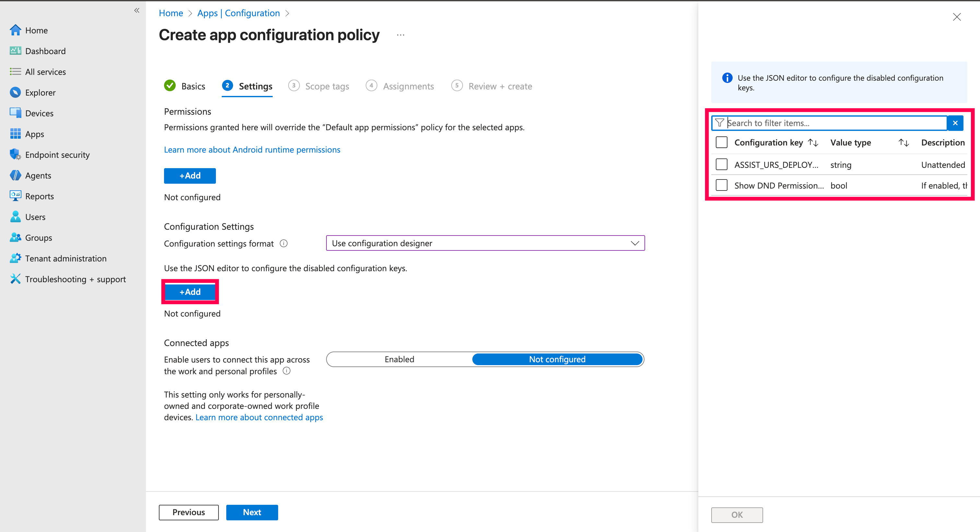The height and width of the screenshot is (532, 980).
Task: Click the Explorer icon in sidebar
Action: pyautogui.click(x=15, y=92)
